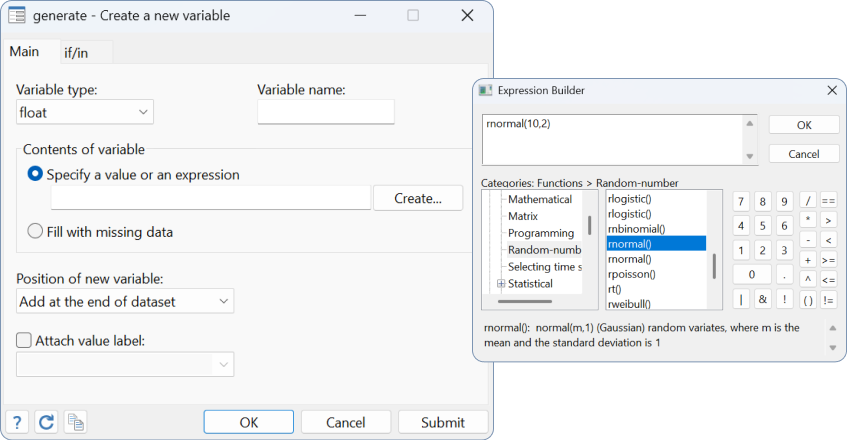Select the Mathematical functions category
848x440 pixels.
coord(540,199)
